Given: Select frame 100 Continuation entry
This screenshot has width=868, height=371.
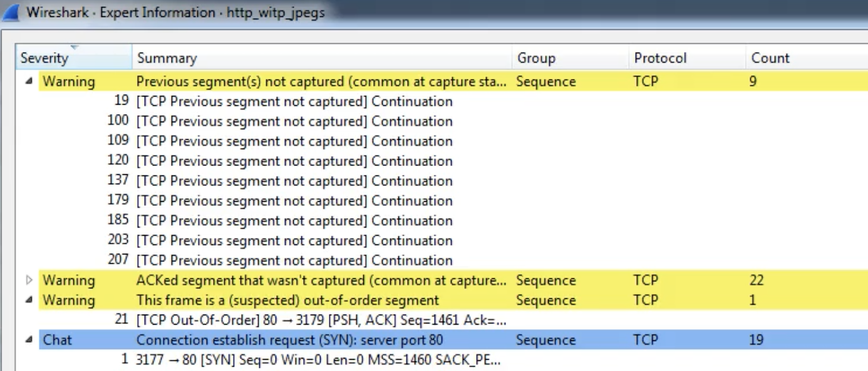Looking at the screenshot, I should click(294, 122).
